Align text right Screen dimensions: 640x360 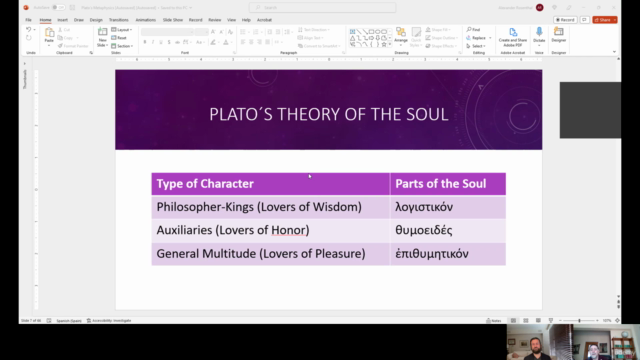tap(259, 42)
